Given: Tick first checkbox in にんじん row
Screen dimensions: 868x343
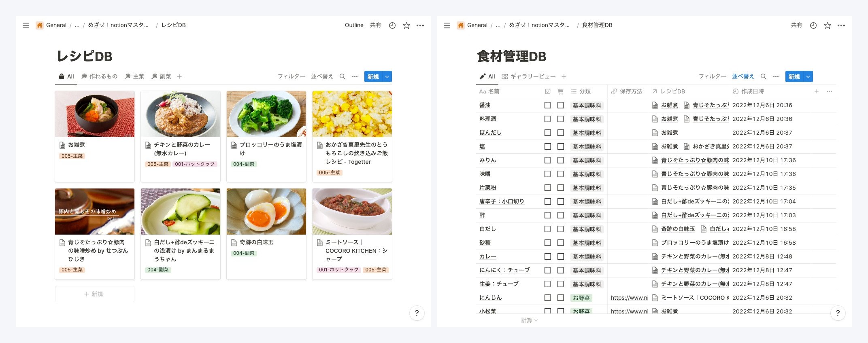Looking at the screenshot, I should pos(548,298).
